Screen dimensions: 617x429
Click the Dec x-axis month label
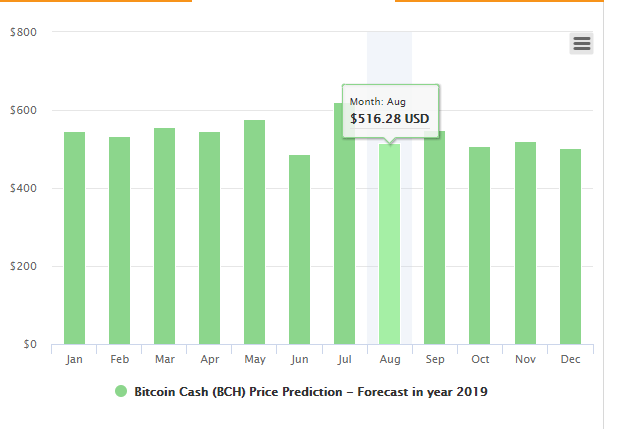pos(570,359)
